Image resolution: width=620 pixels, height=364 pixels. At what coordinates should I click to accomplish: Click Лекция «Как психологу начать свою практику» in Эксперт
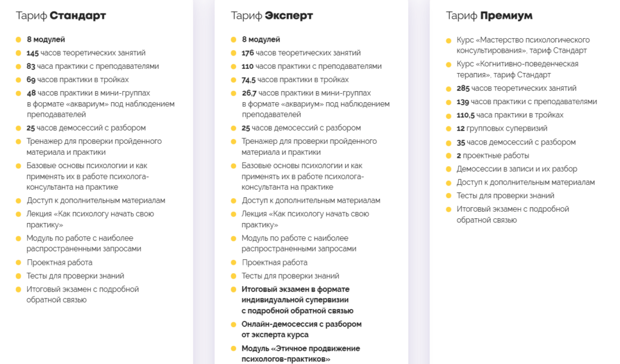(x=305, y=219)
